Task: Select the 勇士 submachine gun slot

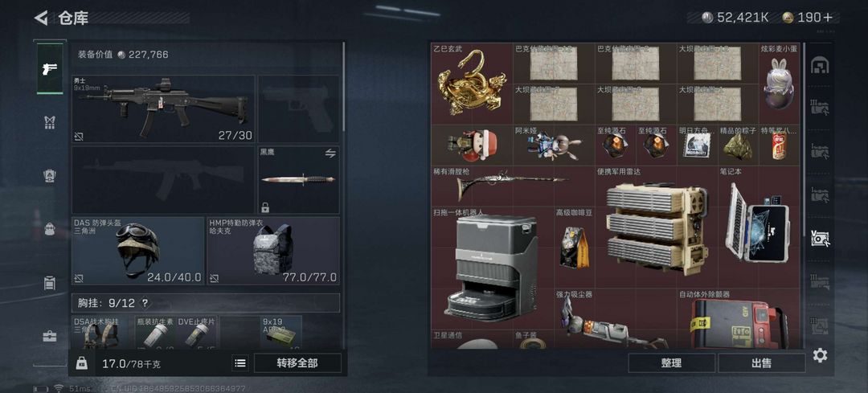Action: (x=163, y=109)
